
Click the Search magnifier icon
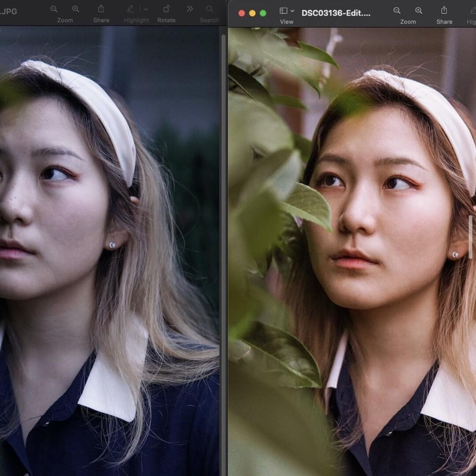pyautogui.click(x=209, y=8)
